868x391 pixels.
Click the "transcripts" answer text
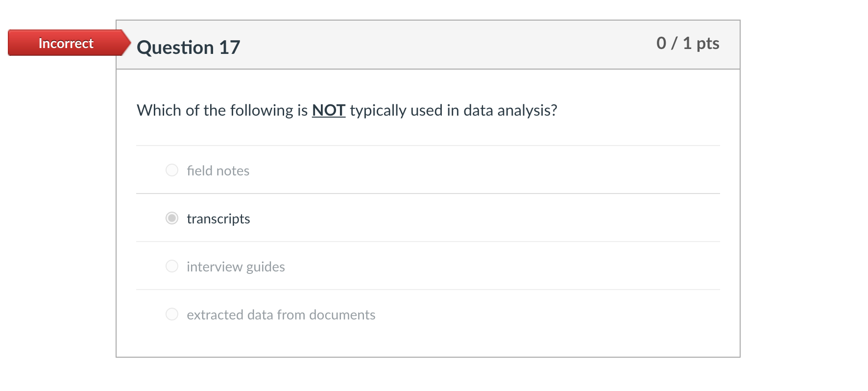218,219
